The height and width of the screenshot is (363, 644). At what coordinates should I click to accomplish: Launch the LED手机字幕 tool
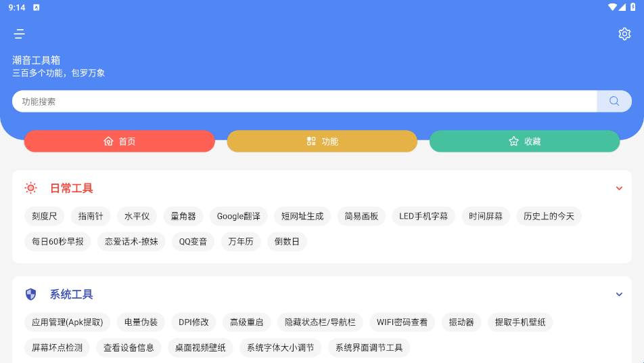[x=423, y=217]
